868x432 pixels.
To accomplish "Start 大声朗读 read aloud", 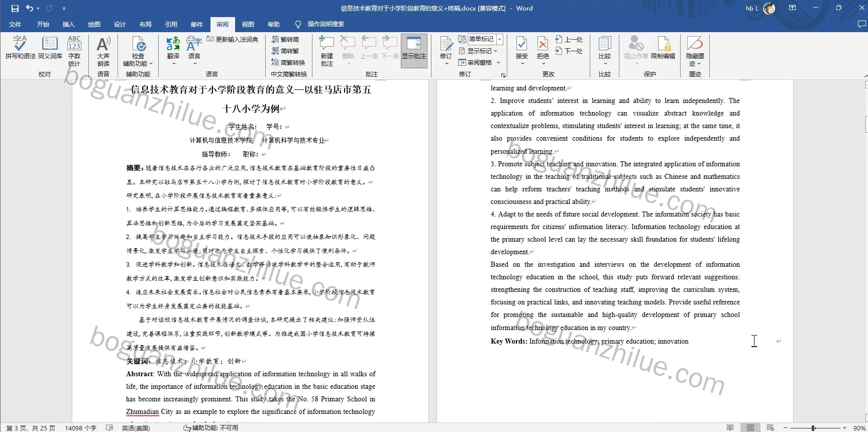I will coord(103,51).
